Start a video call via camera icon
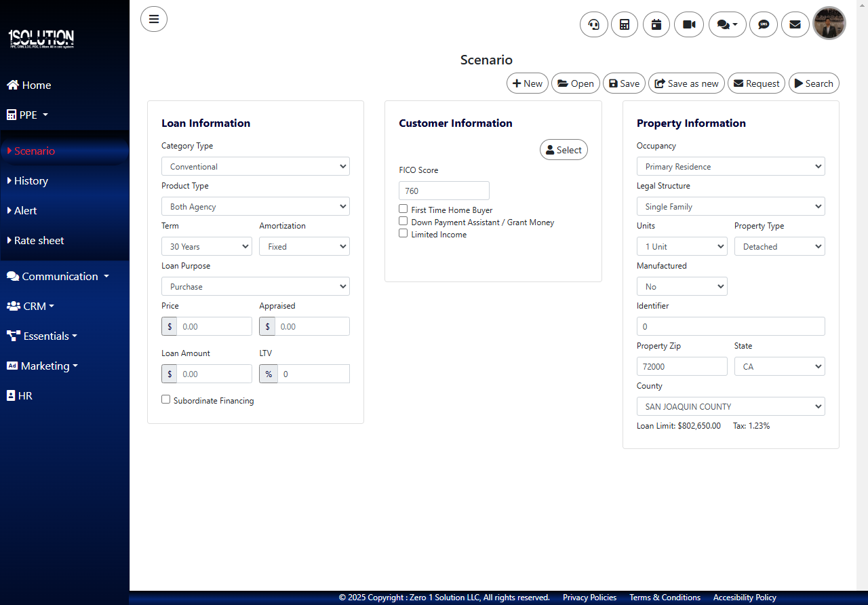868x605 pixels. 689,25
